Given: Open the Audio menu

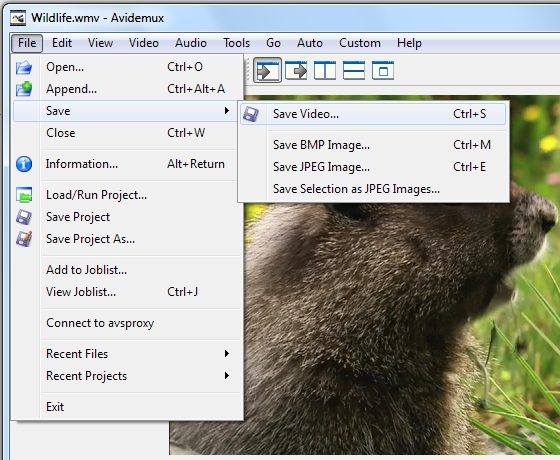Looking at the screenshot, I should coord(191,43).
